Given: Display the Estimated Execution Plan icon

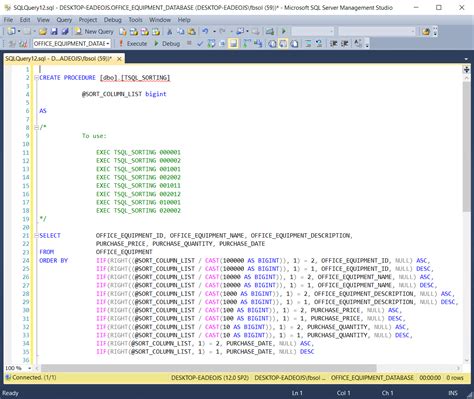Looking at the screenshot, I should (x=212, y=44).
